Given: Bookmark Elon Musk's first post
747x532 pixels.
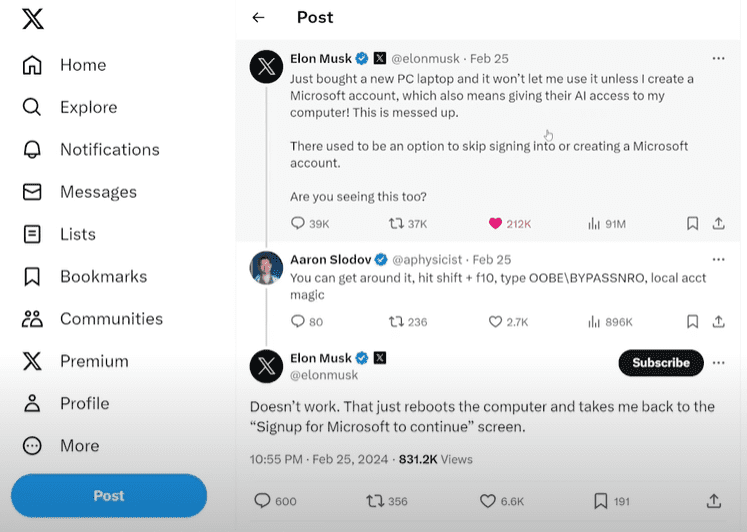Looking at the screenshot, I should (x=692, y=224).
